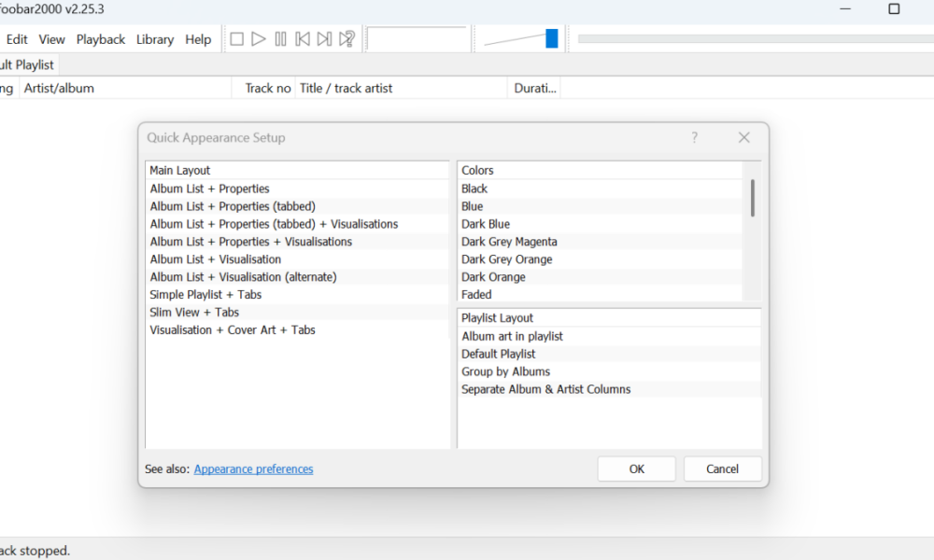The width and height of the screenshot is (934, 560).
Task: Choose the Album List + Properties layout
Action: tap(209, 188)
